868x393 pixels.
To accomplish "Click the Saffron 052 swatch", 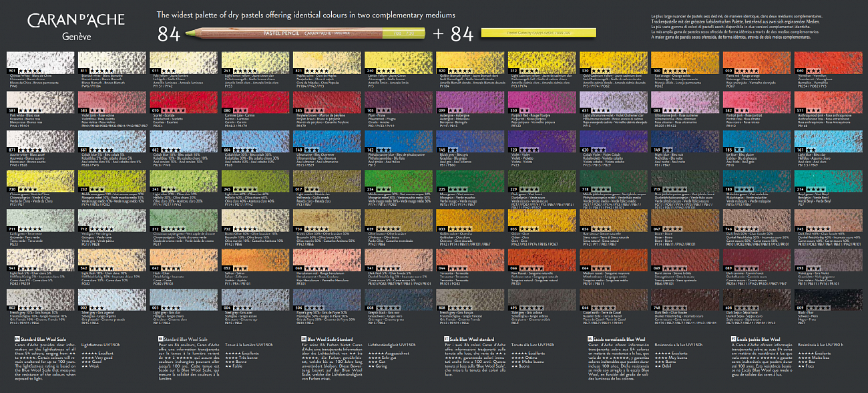I will [256, 260].
